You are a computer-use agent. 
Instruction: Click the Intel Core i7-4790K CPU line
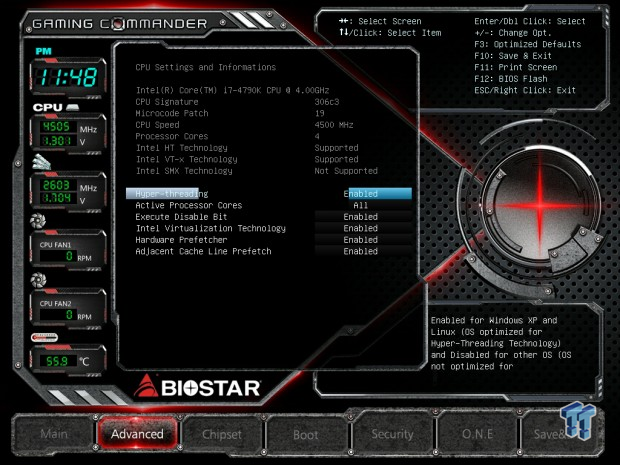pos(232,90)
